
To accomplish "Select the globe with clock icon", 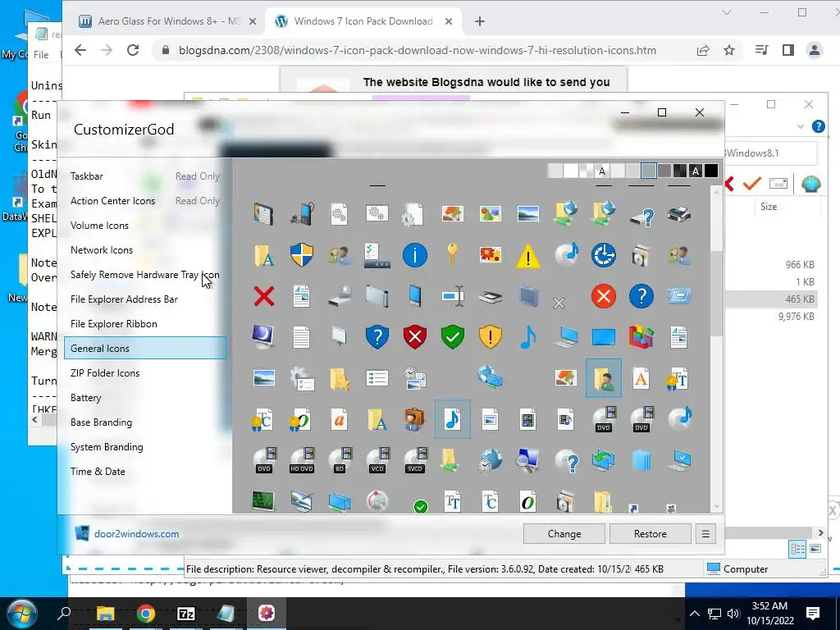I will tap(491, 461).
